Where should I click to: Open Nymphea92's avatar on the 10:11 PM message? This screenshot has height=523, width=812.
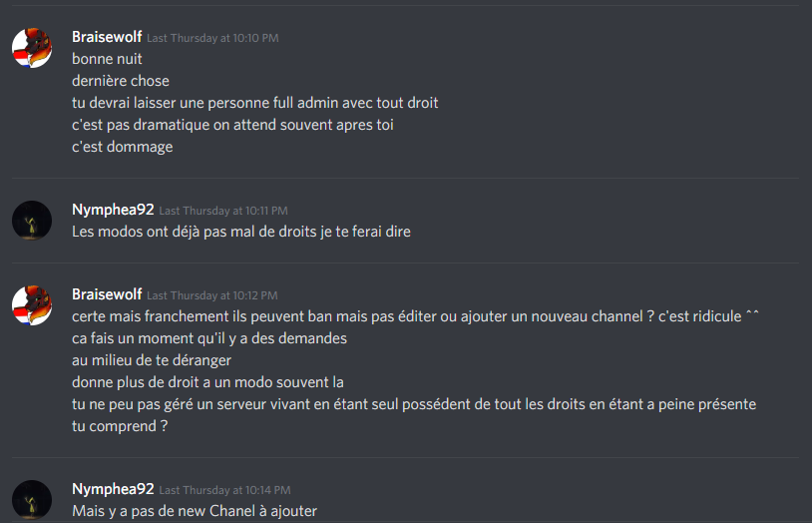coord(32,221)
